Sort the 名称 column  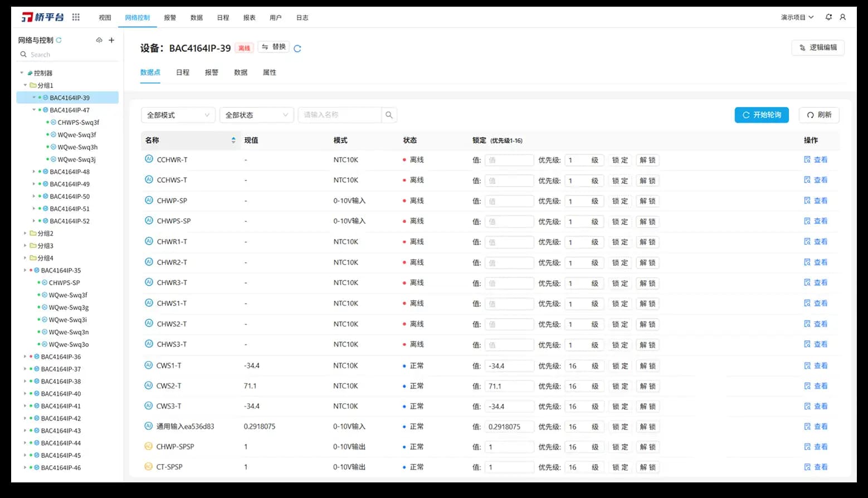click(233, 140)
